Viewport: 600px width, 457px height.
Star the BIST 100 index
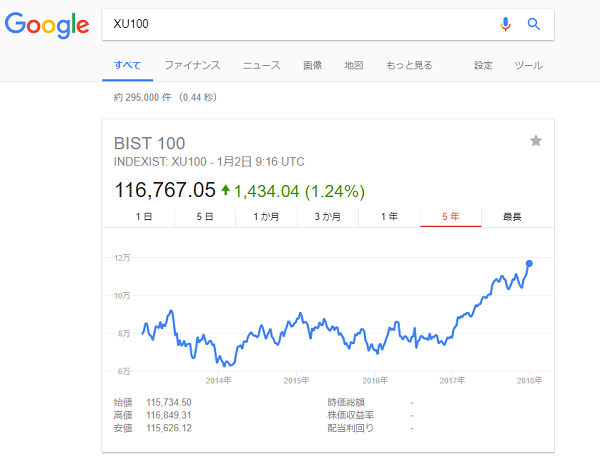tap(536, 141)
